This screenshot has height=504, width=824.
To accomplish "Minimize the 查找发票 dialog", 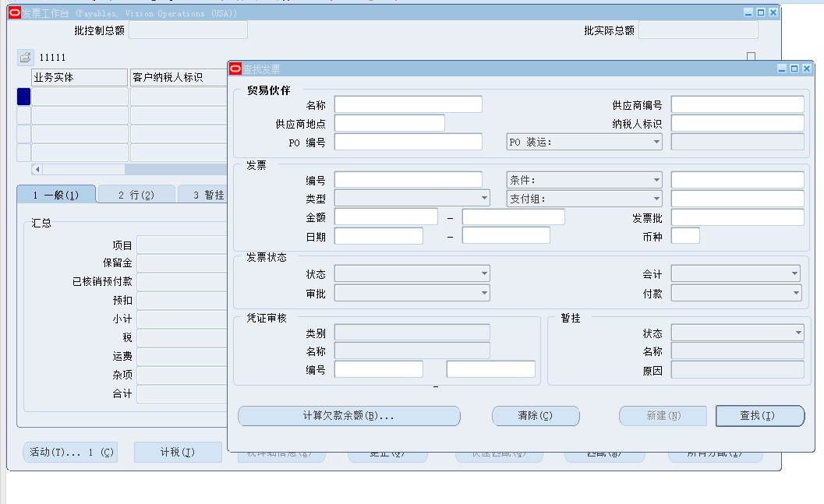I will [x=782, y=69].
